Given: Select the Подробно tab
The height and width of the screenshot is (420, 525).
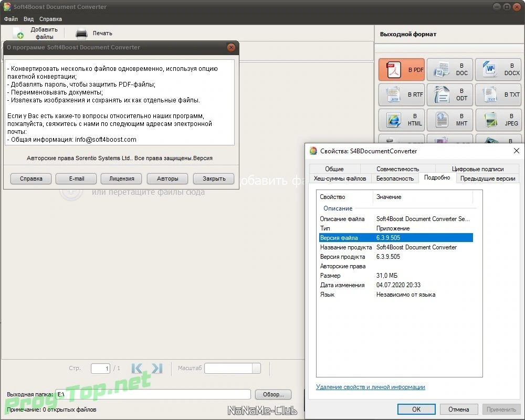Looking at the screenshot, I should [x=437, y=178].
